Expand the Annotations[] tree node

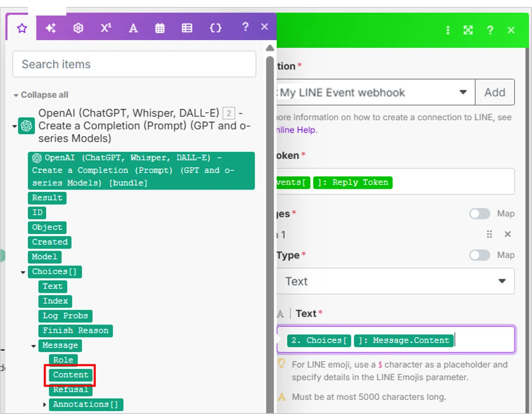click(x=44, y=405)
